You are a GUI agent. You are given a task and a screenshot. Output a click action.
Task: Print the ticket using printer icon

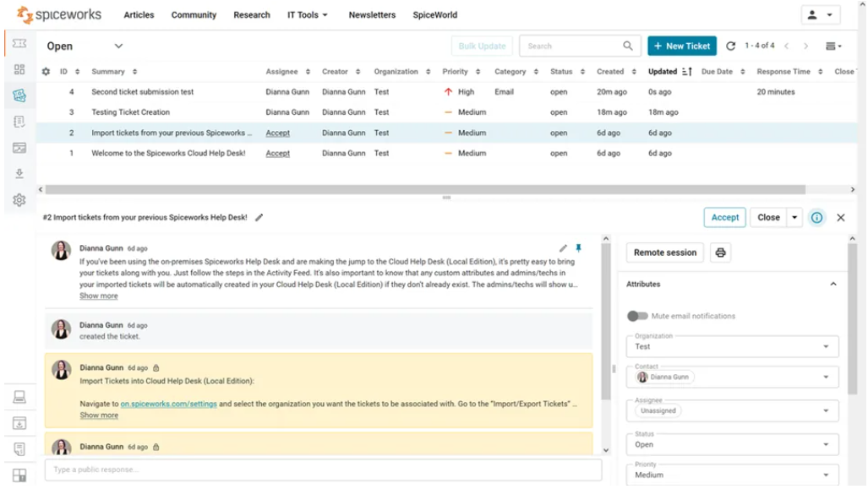click(x=720, y=253)
